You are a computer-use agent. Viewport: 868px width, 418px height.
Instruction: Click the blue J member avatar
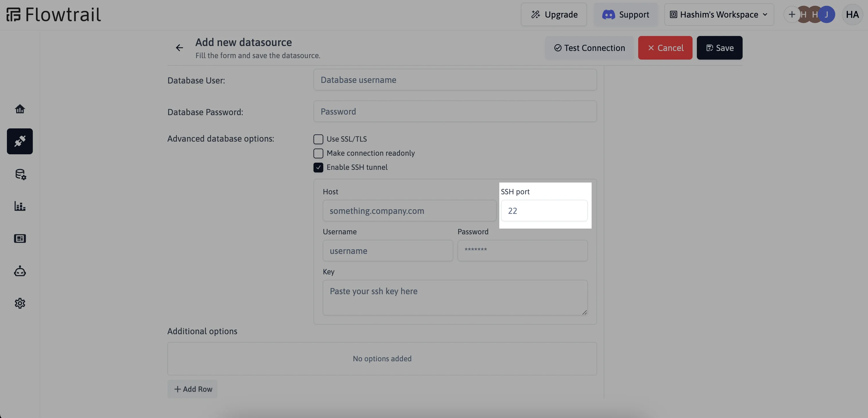point(827,14)
